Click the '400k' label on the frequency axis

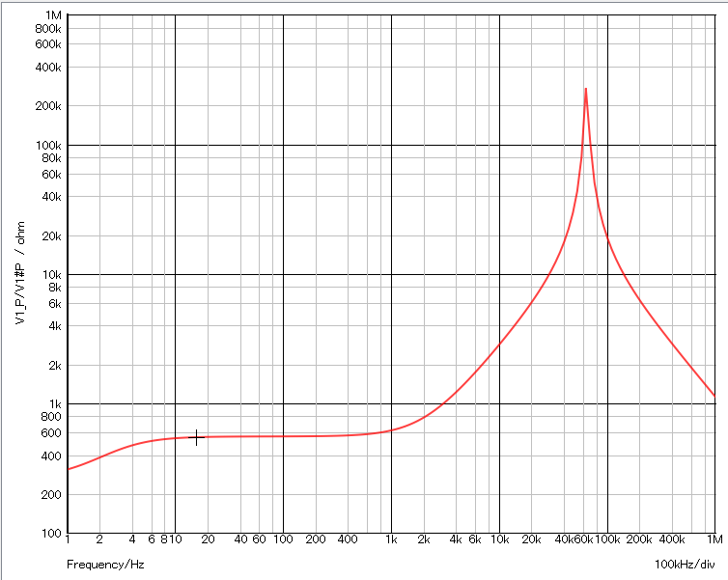pos(672,539)
